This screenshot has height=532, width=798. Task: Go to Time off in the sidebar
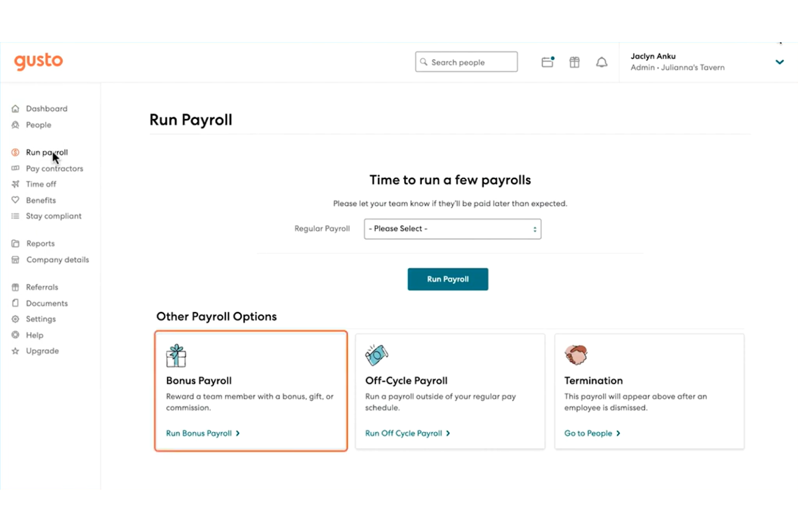[41, 184]
